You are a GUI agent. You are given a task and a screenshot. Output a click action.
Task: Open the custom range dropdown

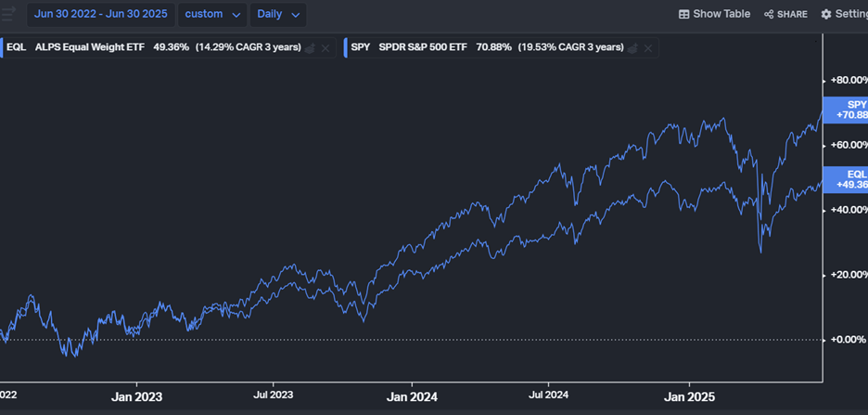[212, 15]
